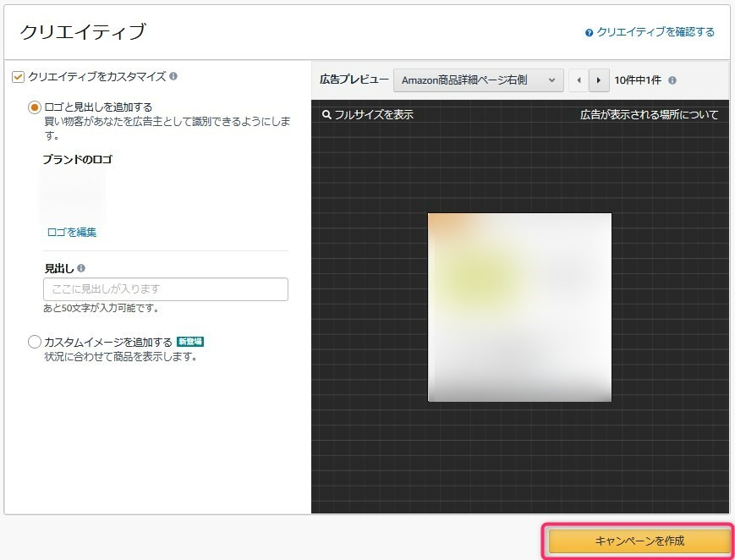Click the 新登場 badge label
This screenshot has height=560, width=735.
[x=189, y=342]
